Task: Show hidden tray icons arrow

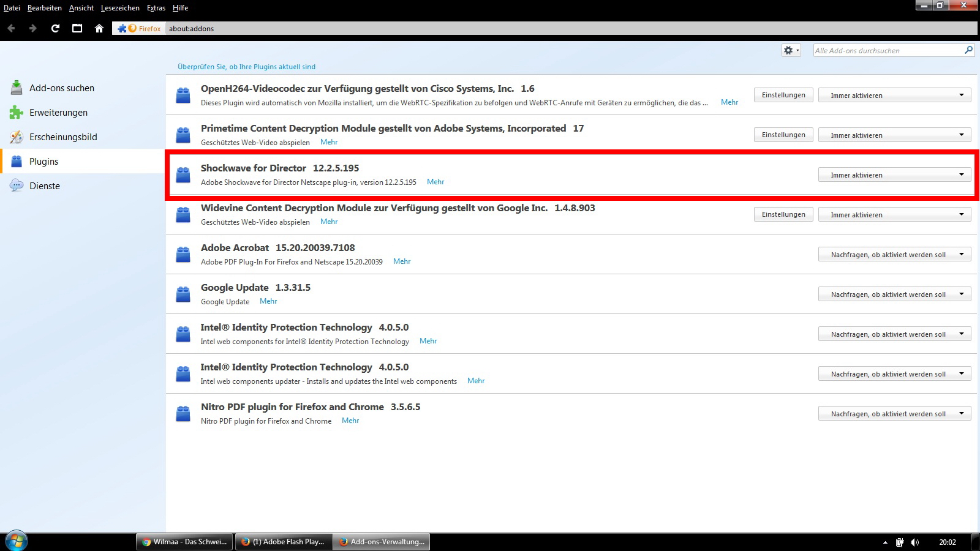Action: pos(884,542)
